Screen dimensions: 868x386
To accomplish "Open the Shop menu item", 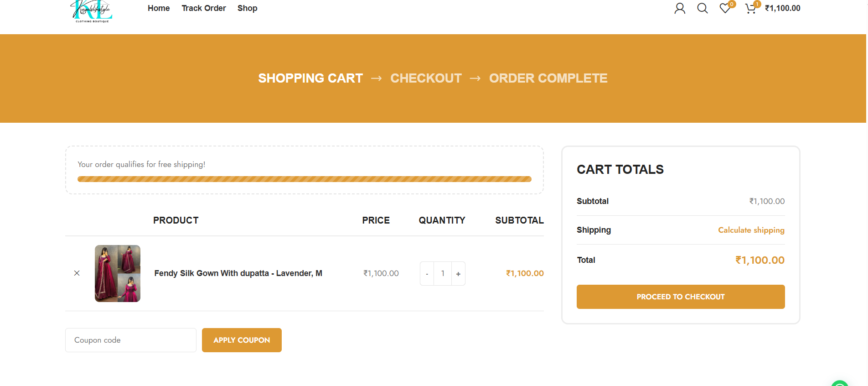I will pyautogui.click(x=248, y=8).
